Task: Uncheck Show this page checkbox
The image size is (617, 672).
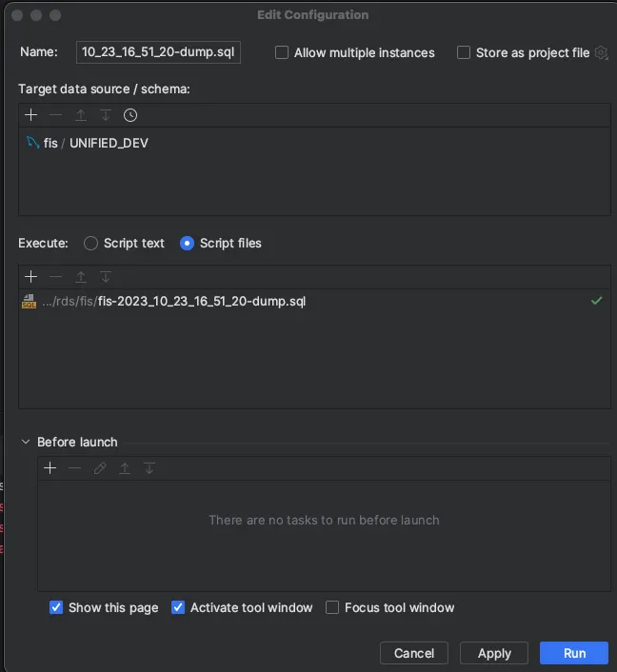Action: tap(56, 607)
